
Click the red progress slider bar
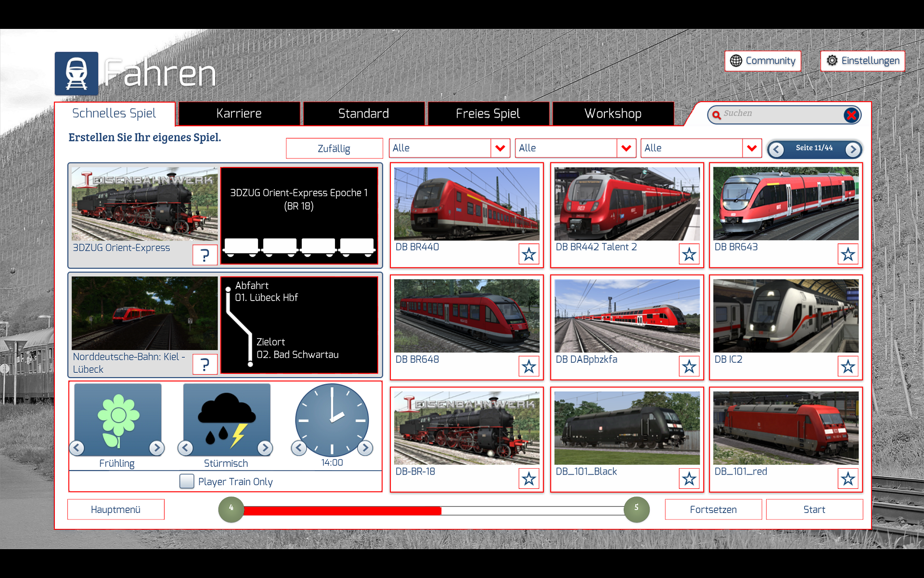pos(342,511)
